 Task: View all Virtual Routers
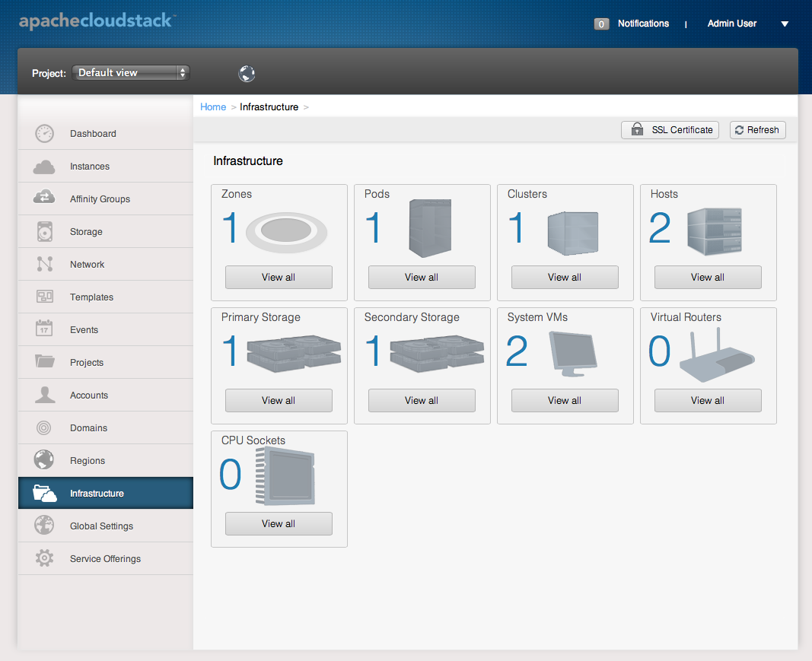click(x=708, y=400)
